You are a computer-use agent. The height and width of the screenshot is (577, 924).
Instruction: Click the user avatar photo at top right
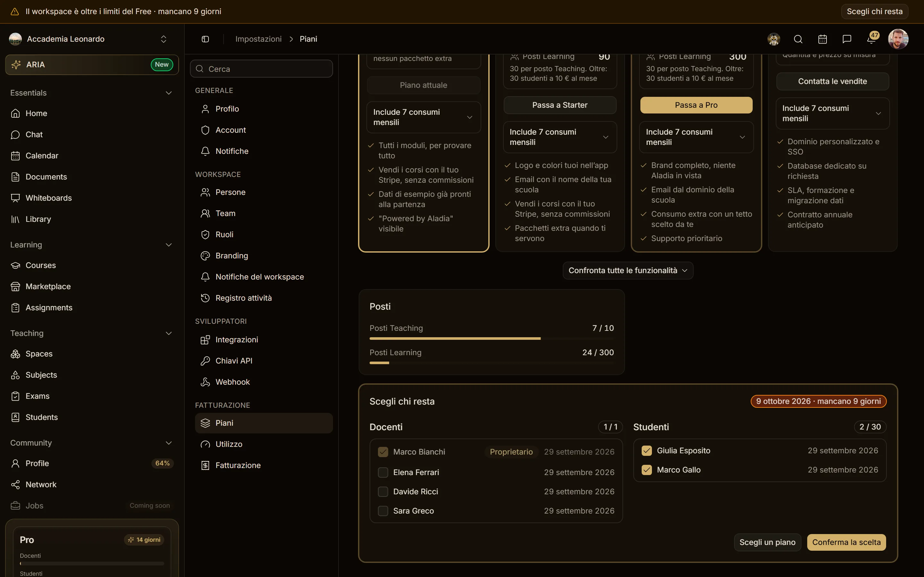898,39
